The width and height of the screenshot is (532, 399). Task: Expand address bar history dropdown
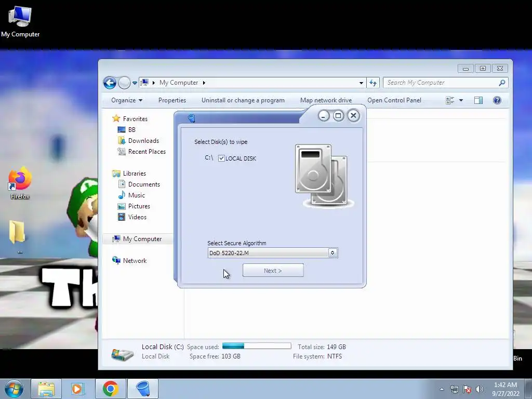361,83
